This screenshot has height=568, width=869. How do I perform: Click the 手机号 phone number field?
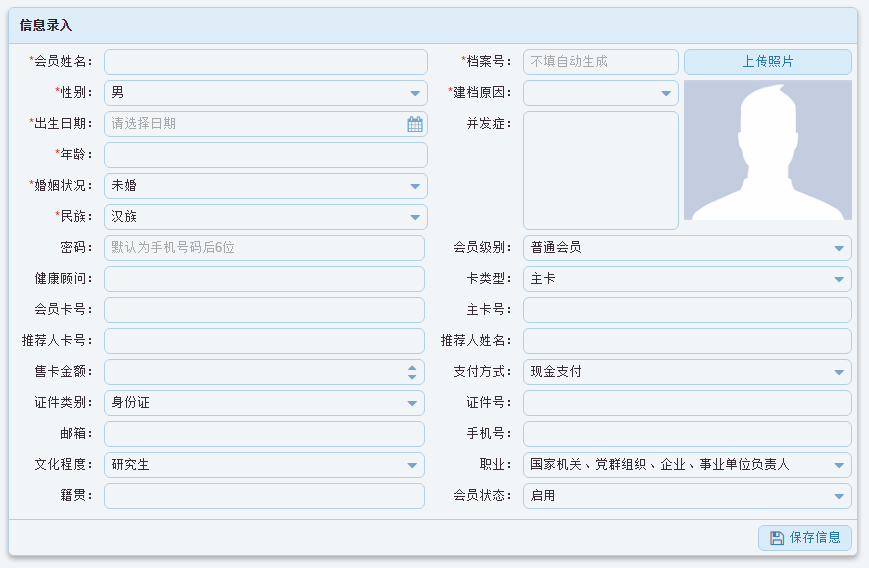click(x=686, y=434)
